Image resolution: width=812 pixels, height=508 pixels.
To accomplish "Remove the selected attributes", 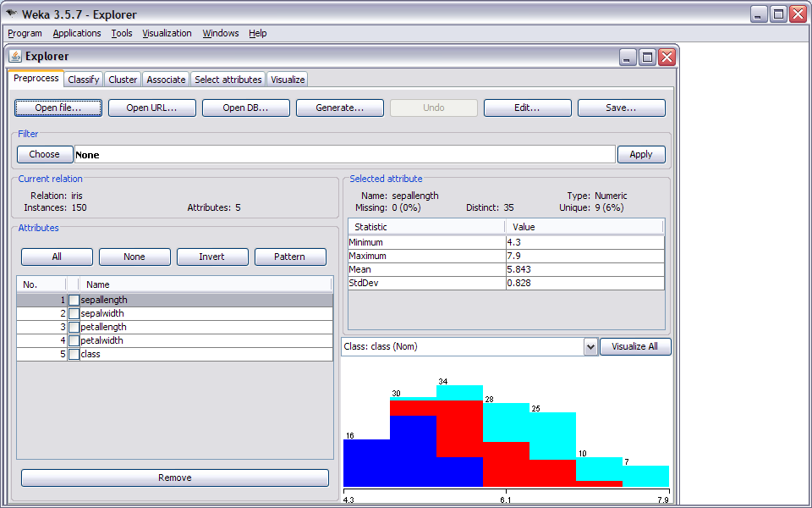I will [175, 478].
